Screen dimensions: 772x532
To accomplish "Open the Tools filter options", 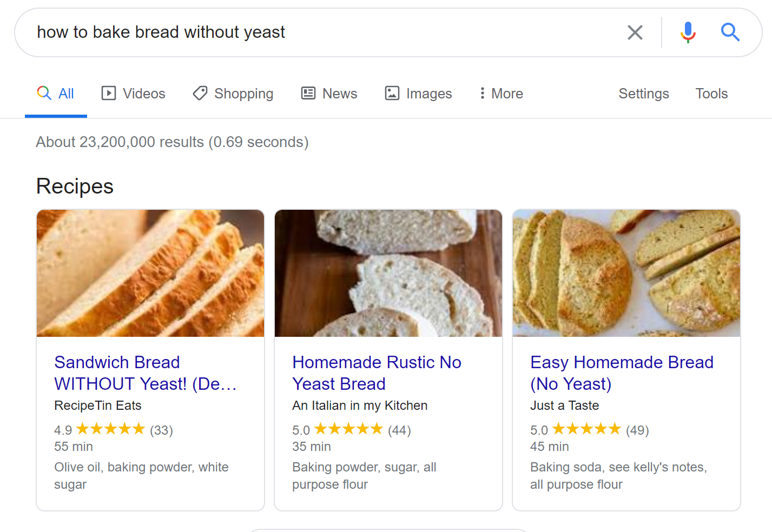I will click(711, 94).
